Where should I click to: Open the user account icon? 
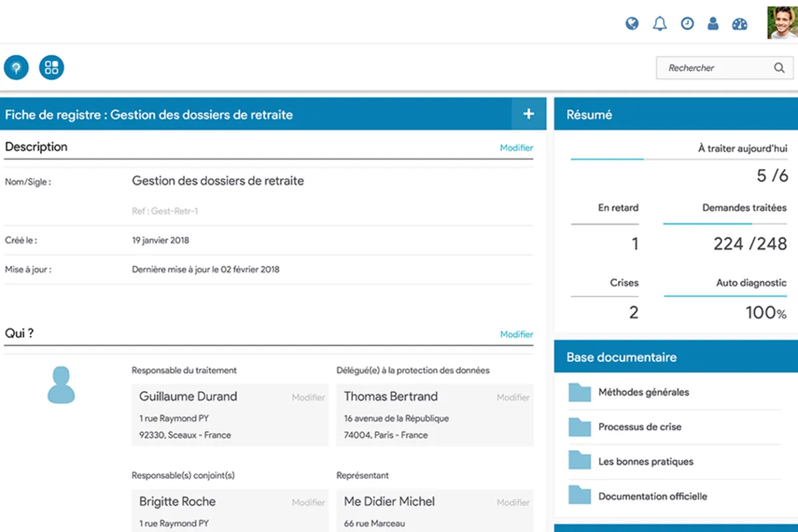[713, 24]
